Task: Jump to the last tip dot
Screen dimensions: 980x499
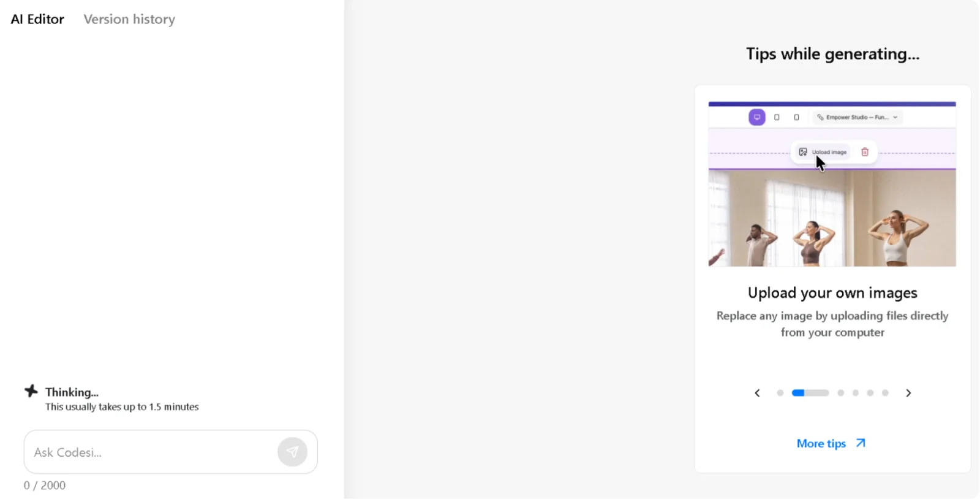Action: tap(885, 393)
